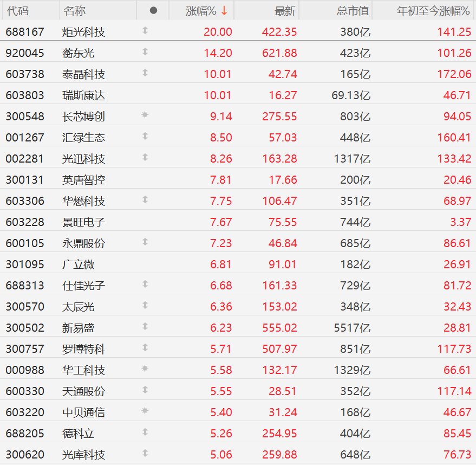The image size is (476, 465).
Task: Click the arrow icon beside 光库科技
Action: point(145,453)
